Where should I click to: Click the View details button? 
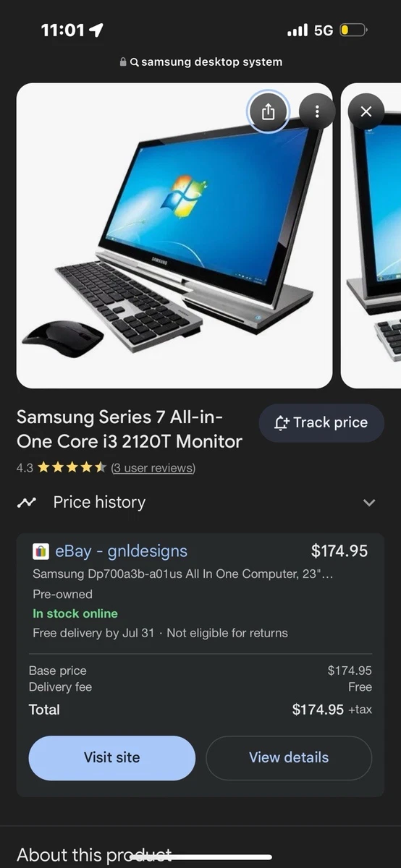point(289,757)
